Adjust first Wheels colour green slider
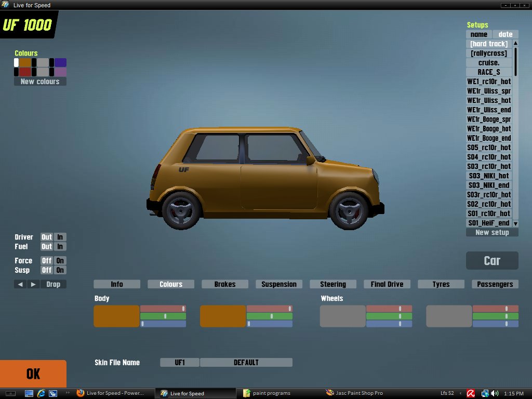Viewport: 532px width, 399px height. coord(389,316)
